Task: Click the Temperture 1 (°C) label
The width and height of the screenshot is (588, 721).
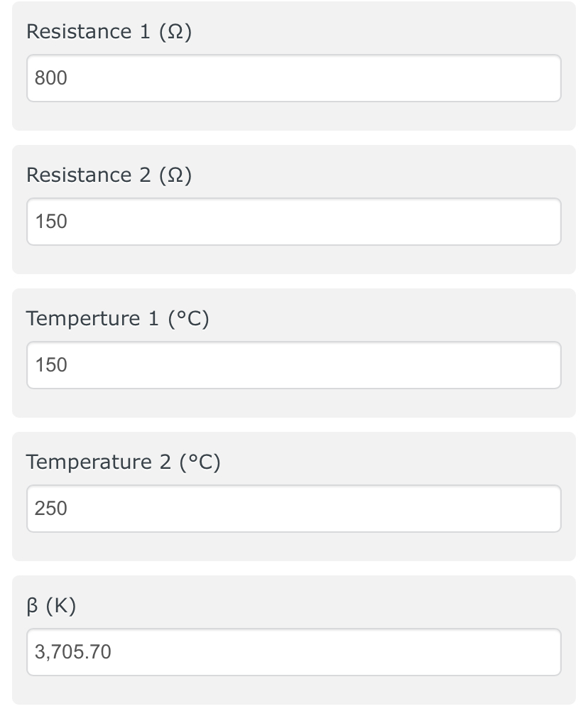Action: pyautogui.click(x=119, y=318)
